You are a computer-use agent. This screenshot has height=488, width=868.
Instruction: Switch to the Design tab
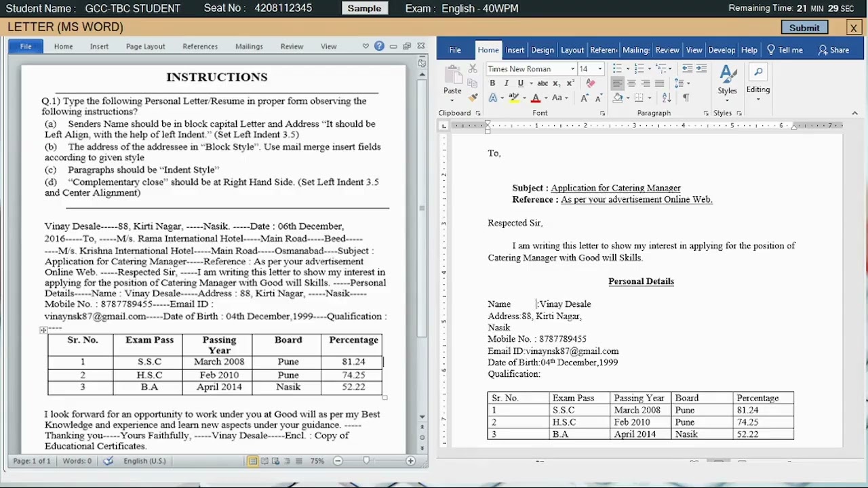[x=542, y=50]
